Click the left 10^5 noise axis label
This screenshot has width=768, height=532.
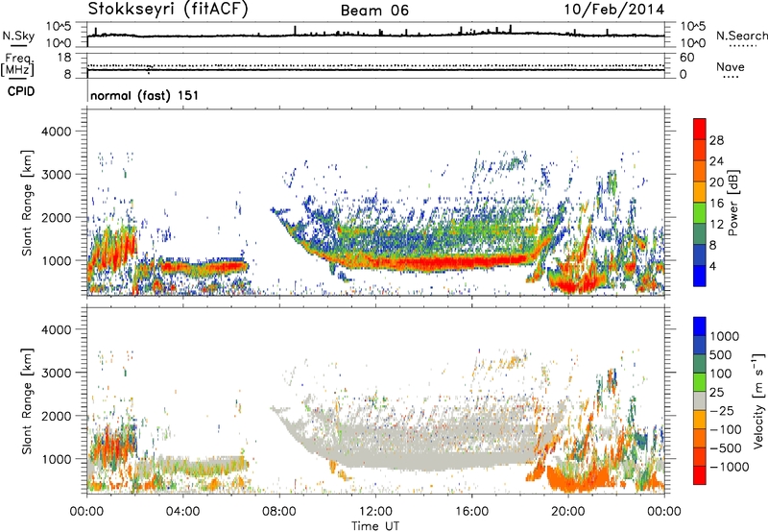point(60,27)
